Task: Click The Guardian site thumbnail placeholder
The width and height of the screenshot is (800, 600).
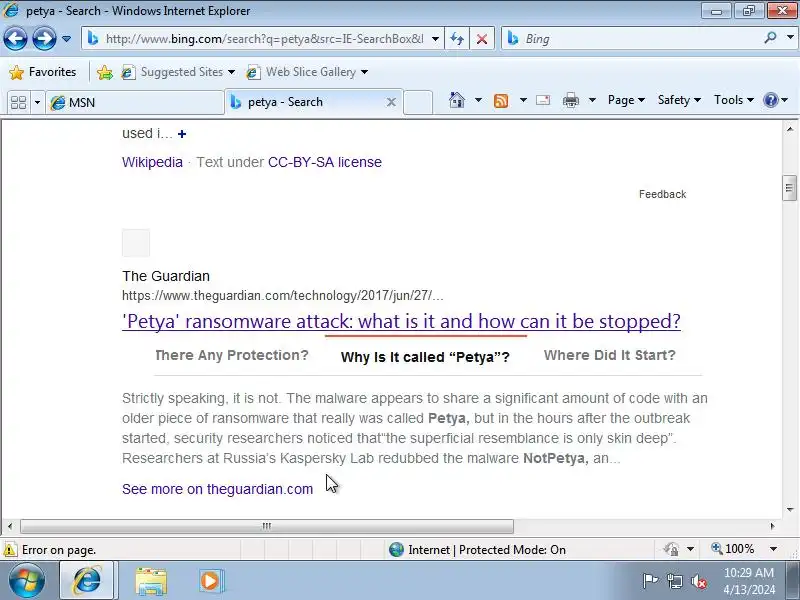Action: [136, 243]
